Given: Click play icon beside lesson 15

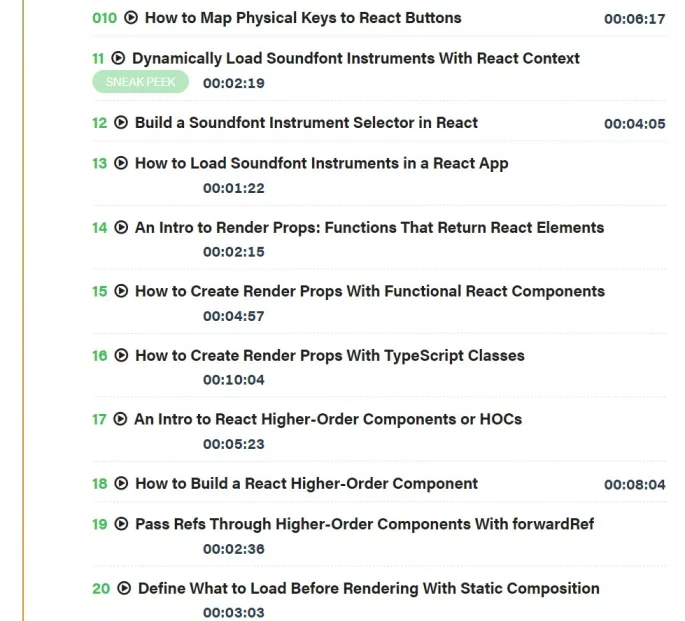Looking at the screenshot, I should pyautogui.click(x=121, y=291).
